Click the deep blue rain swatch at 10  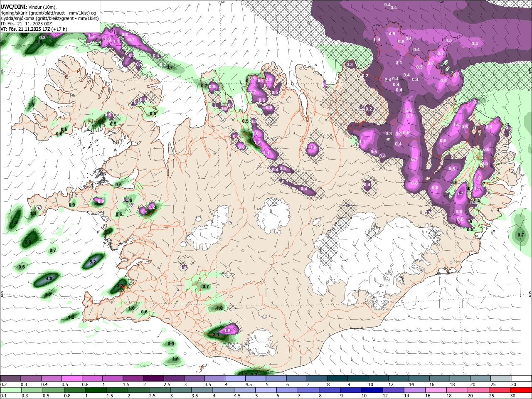[x=373, y=390]
